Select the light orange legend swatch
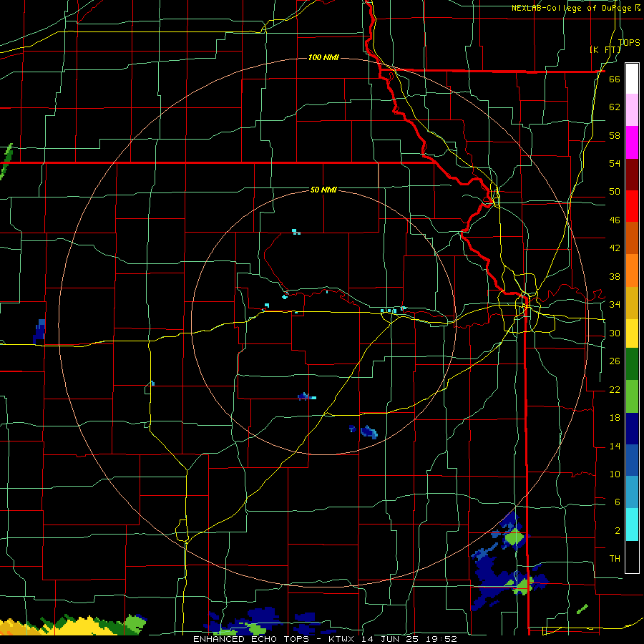This screenshot has width=644, height=644. click(632, 270)
